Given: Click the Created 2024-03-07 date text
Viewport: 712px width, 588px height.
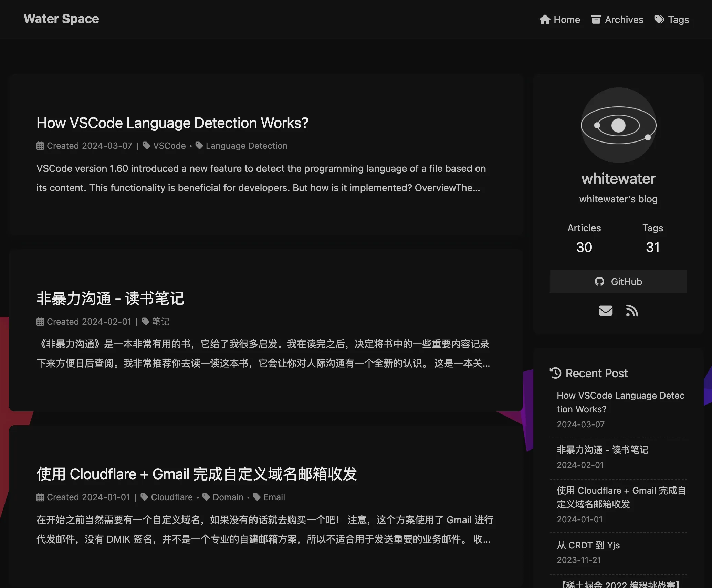Looking at the screenshot, I should pyautogui.click(x=90, y=146).
